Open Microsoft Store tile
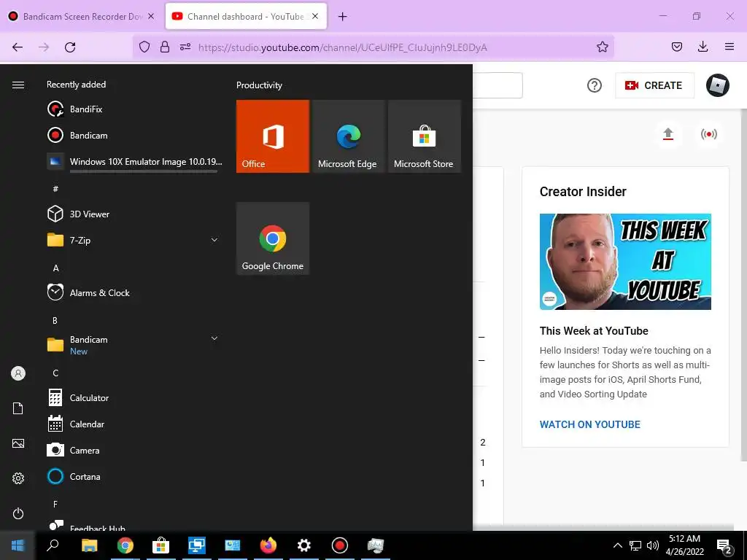Image resolution: width=747 pixels, height=560 pixels. pyautogui.click(x=425, y=136)
